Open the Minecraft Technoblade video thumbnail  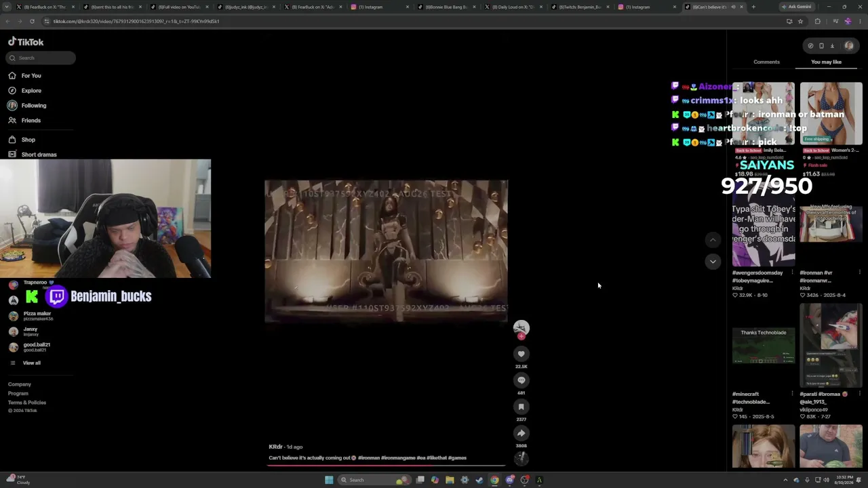[764, 346]
